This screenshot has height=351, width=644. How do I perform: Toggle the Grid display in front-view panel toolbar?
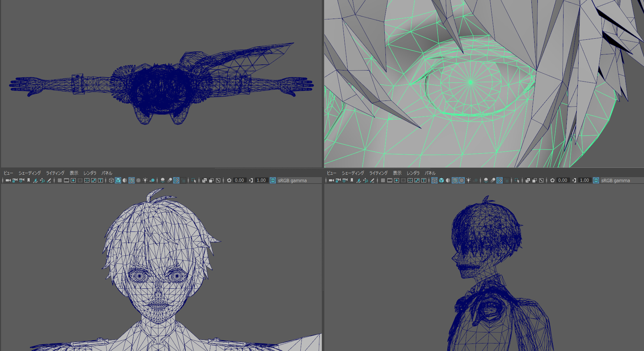59,180
